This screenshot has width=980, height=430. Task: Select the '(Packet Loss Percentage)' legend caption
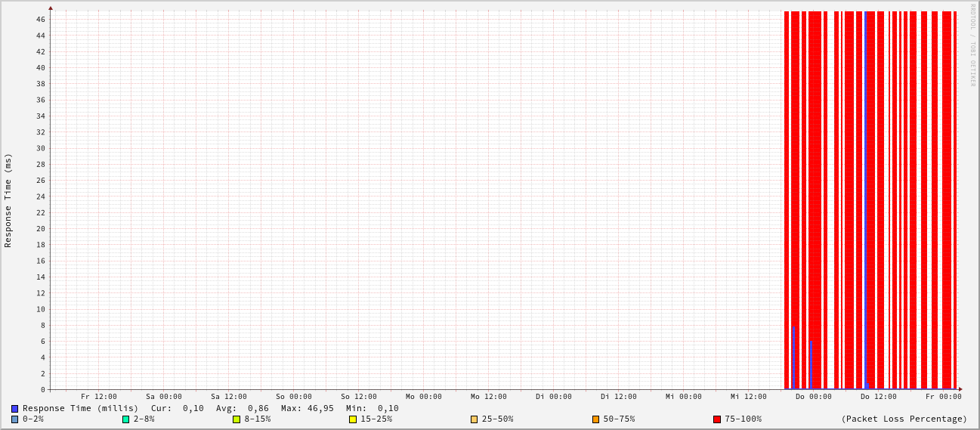pos(904,419)
